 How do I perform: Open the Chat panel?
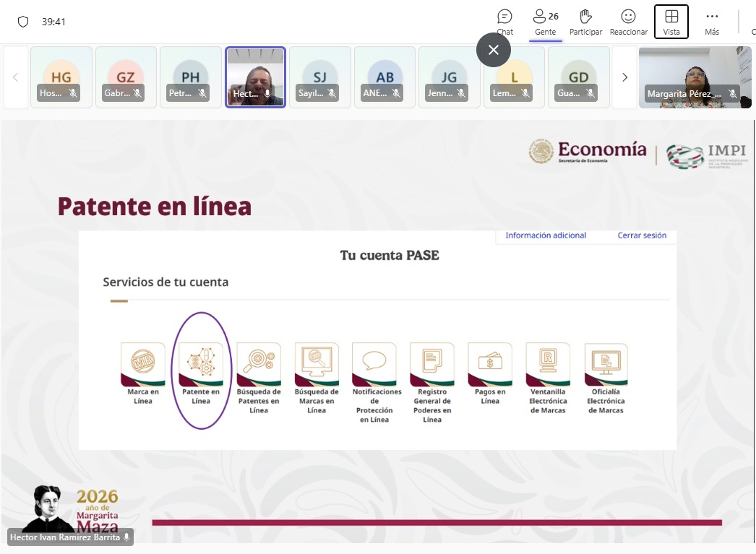click(x=504, y=22)
